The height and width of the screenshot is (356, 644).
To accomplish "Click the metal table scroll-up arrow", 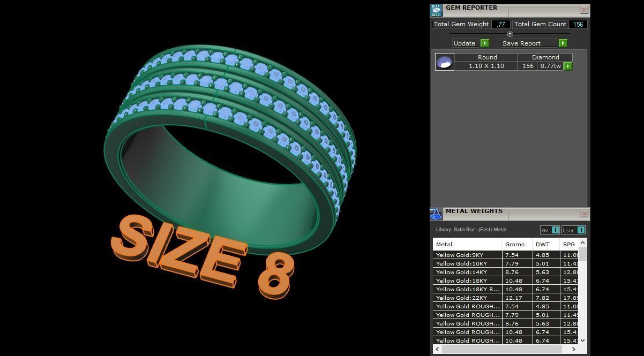I will 582,244.
